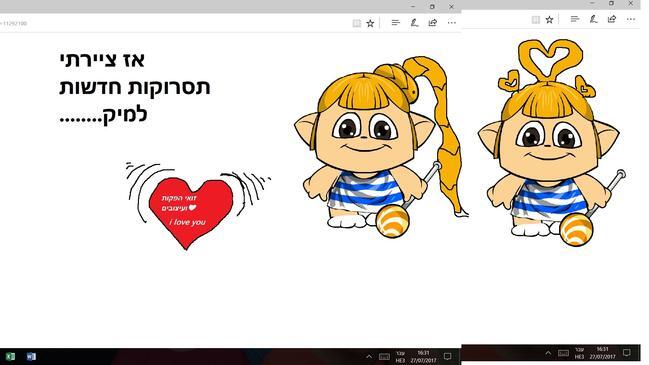This screenshot has height=365, width=649.
Task: Open Word from the taskbar
Action: (x=31, y=356)
